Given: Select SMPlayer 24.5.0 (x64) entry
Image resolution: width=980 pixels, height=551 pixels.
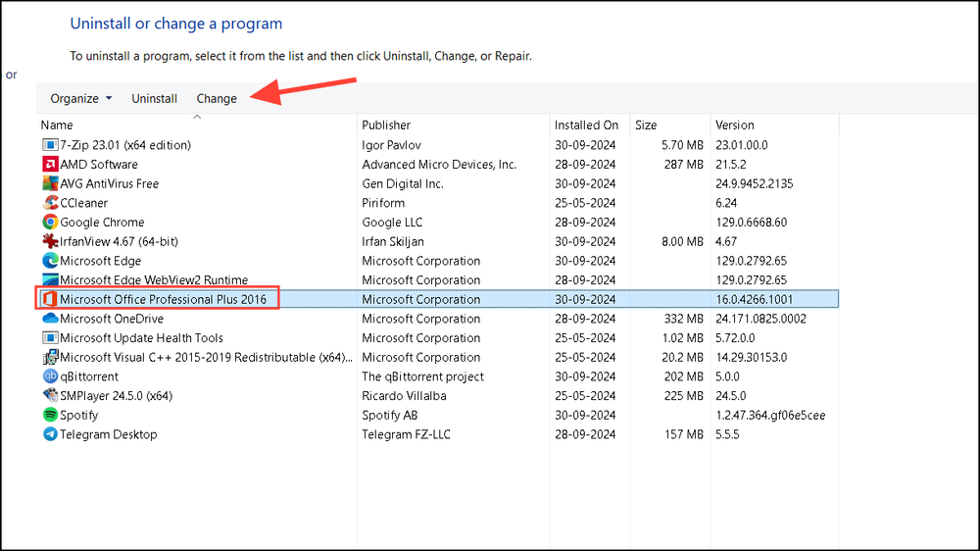Looking at the screenshot, I should point(117,396).
